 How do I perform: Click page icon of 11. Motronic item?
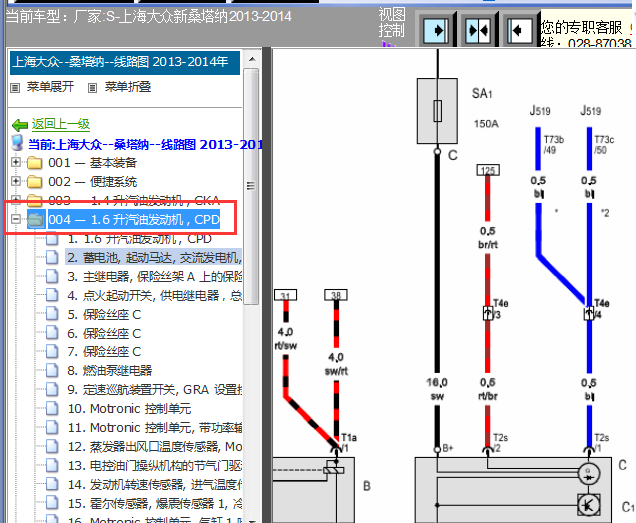click(52, 427)
